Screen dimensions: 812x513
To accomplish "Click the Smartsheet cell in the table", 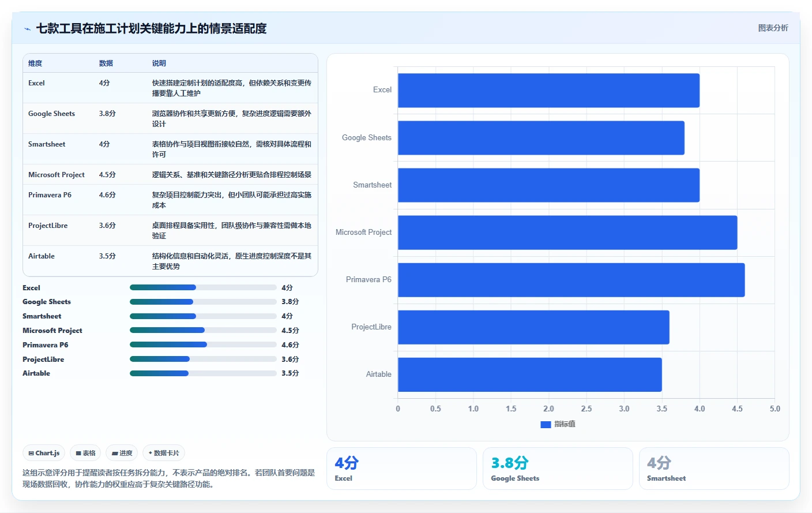I will pos(47,144).
